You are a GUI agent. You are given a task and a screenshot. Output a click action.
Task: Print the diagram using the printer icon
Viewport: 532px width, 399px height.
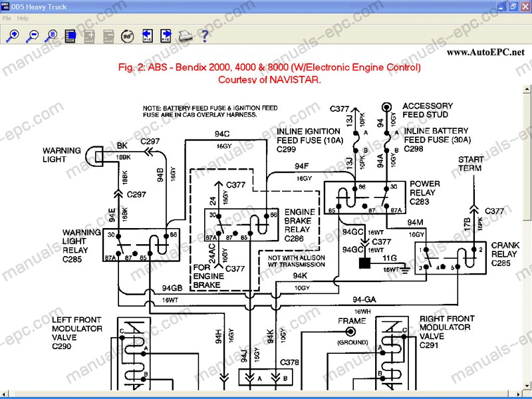pos(186,36)
